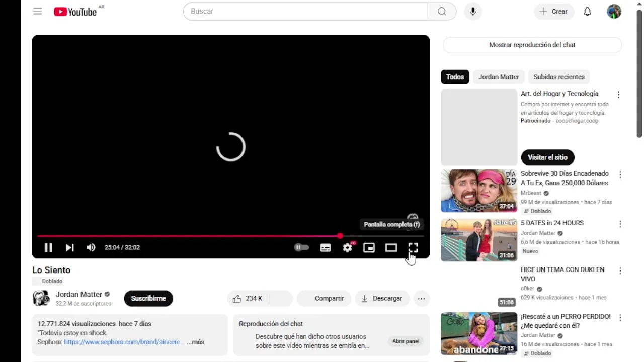Open the c0ker channel name

pos(528,289)
